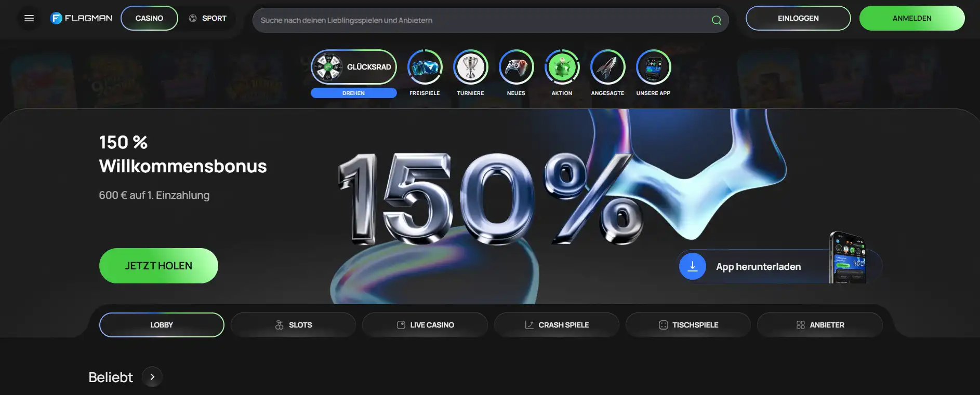980x395 pixels.
Task: Focus the game search field
Action: pos(491,20)
